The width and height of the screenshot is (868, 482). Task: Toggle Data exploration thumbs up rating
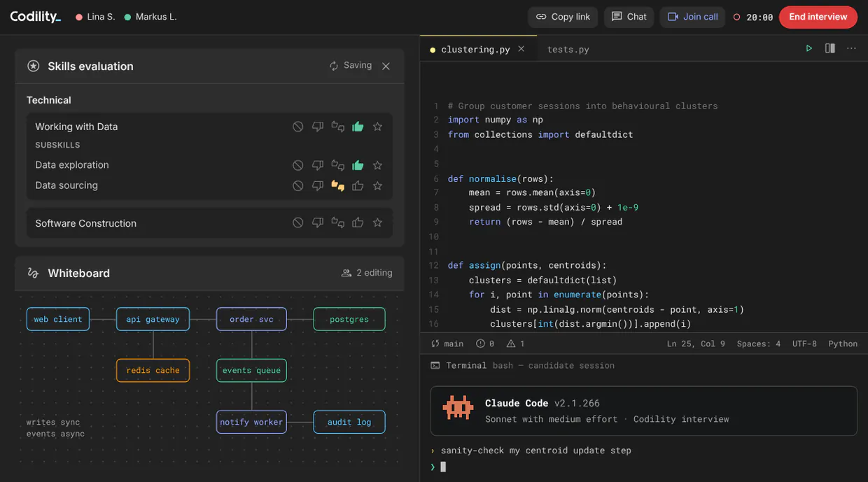[x=358, y=165]
